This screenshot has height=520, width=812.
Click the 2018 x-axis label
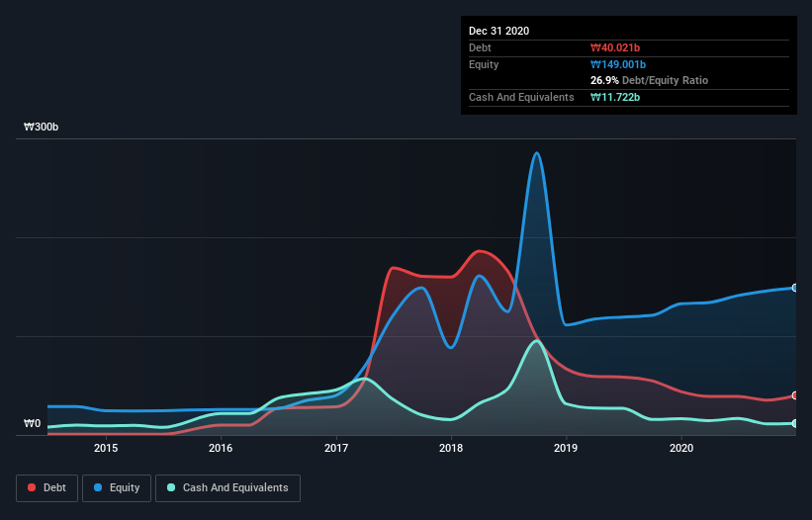click(451, 448)
